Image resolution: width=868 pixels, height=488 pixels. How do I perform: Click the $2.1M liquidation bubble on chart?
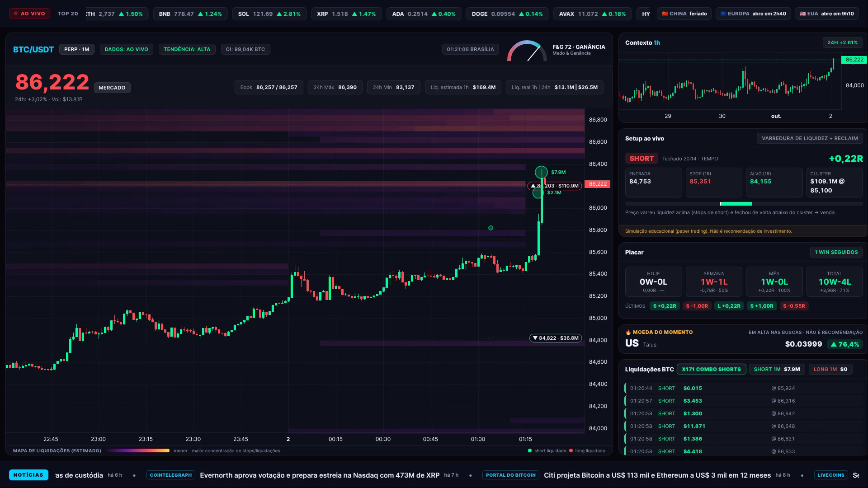538,193
